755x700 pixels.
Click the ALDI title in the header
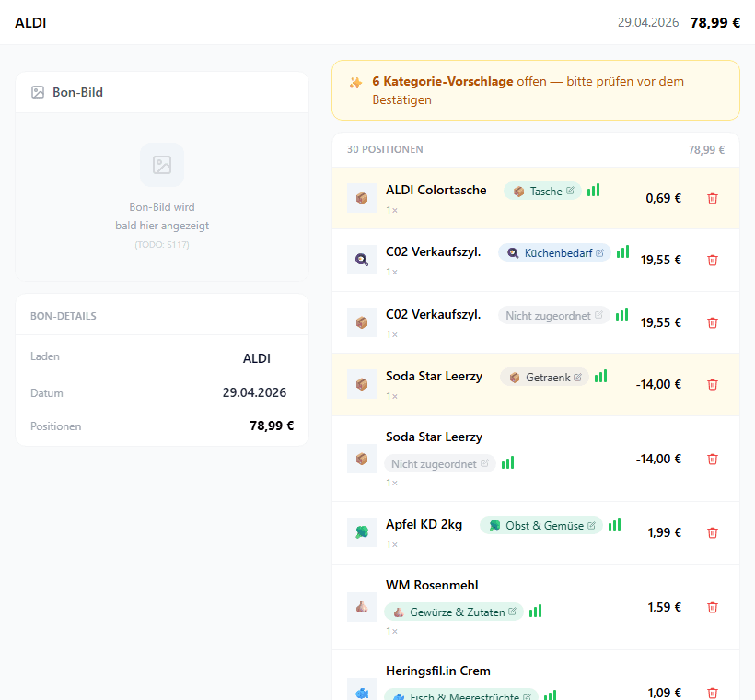[x=30, y=23]
